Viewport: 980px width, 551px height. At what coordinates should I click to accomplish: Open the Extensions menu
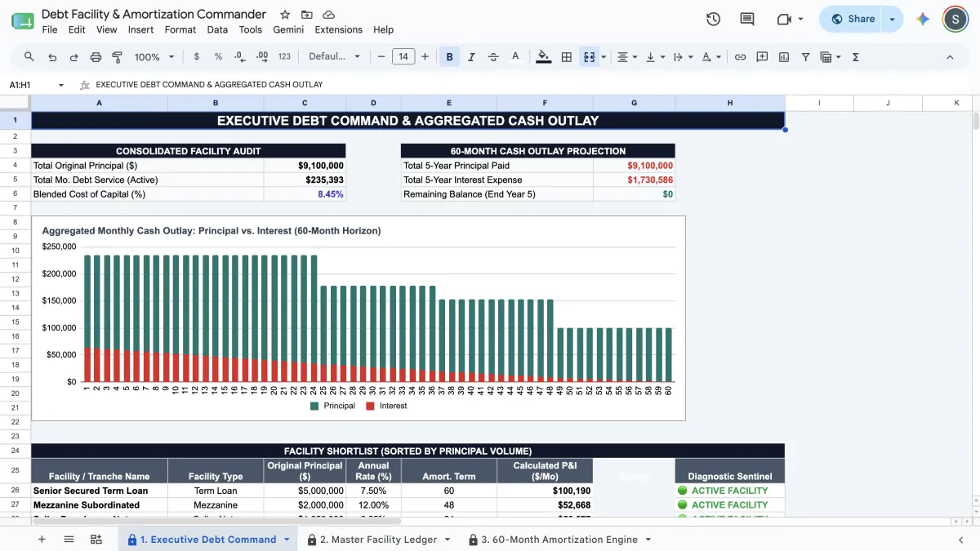point(338,29)
